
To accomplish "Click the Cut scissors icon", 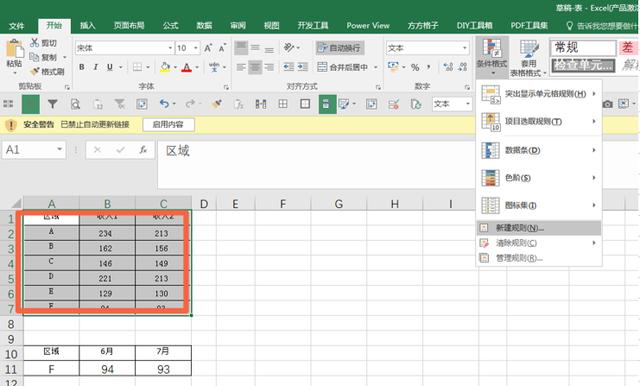I will point(35,43).
